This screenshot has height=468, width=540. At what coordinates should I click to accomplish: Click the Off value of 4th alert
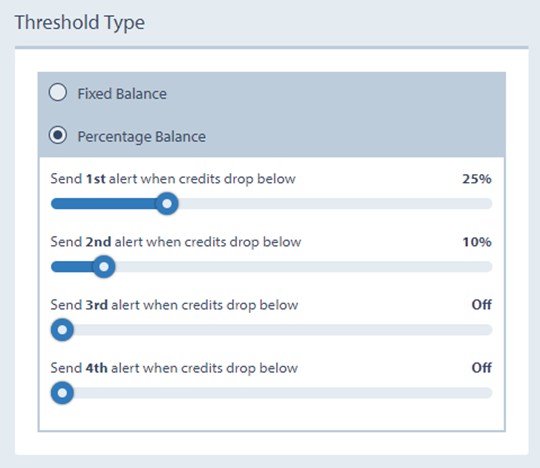[481, 368]
